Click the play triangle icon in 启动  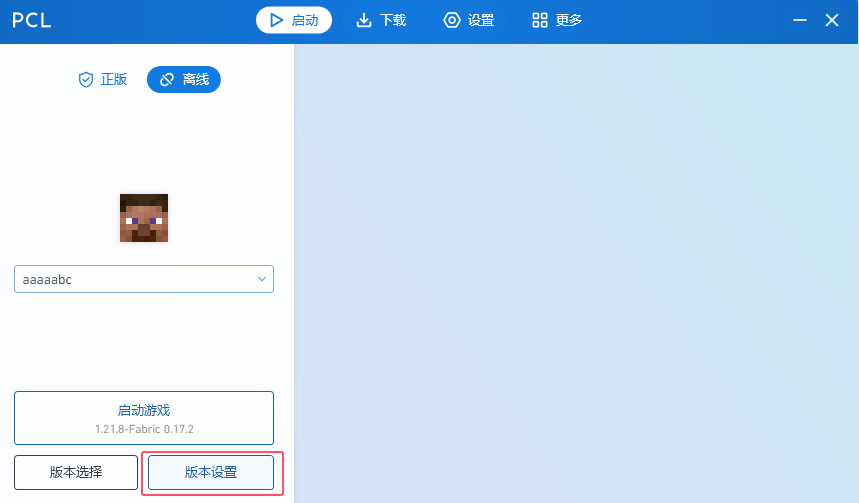coord(277,20)
